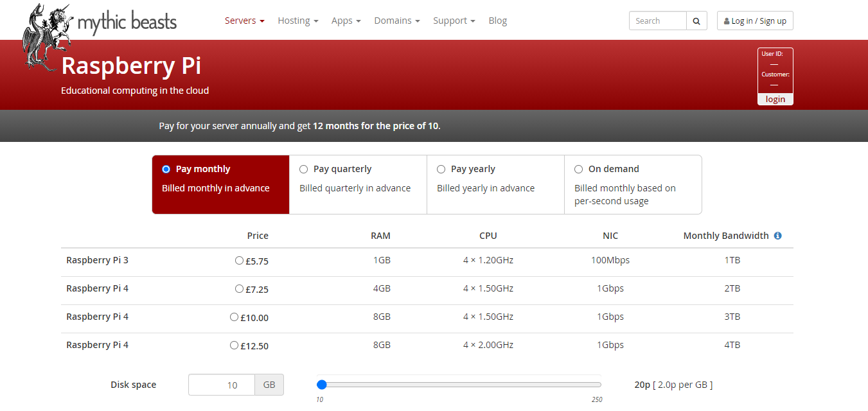Open the Domains dropdown menu
Viewport: 868px width, 411px height.
coord(397,21)
